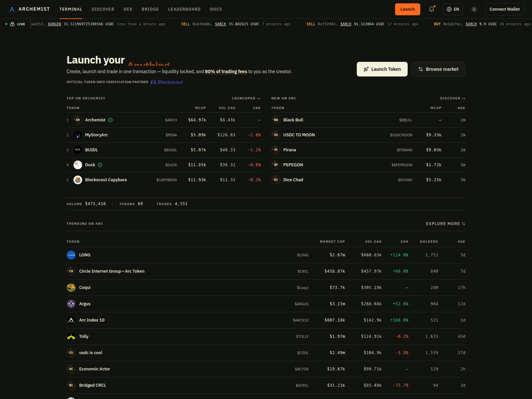The image size is (532, 399).
Task: Click the LONG token logo
Action: 71,255
